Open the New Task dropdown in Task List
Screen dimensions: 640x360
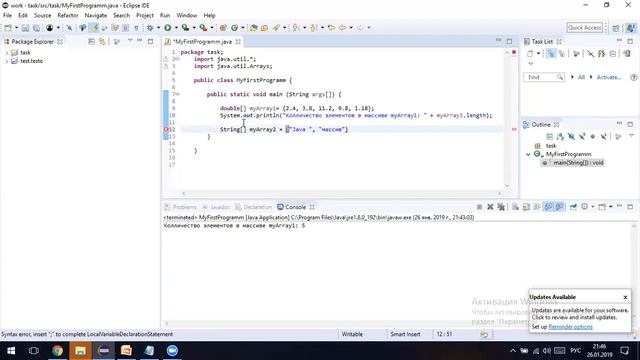(x=538, y=53)
